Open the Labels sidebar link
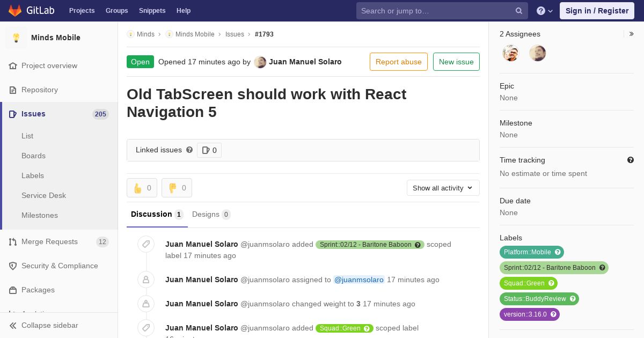 click(x=33, y=175)
